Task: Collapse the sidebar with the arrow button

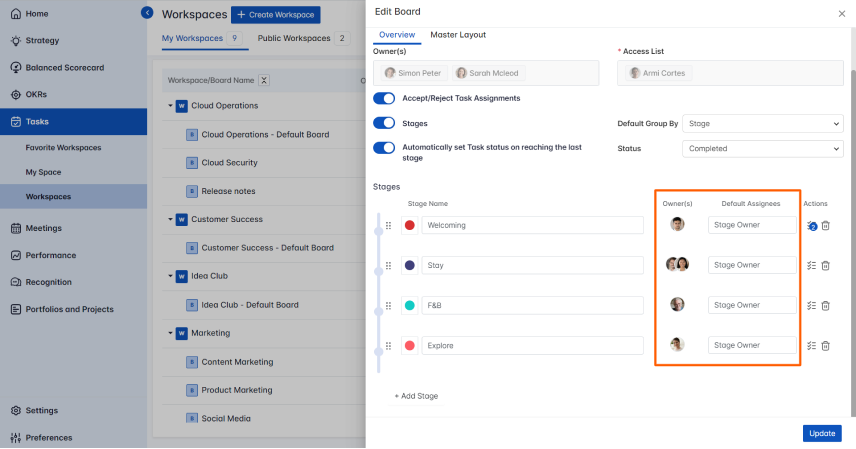Action: coord(147,13)
